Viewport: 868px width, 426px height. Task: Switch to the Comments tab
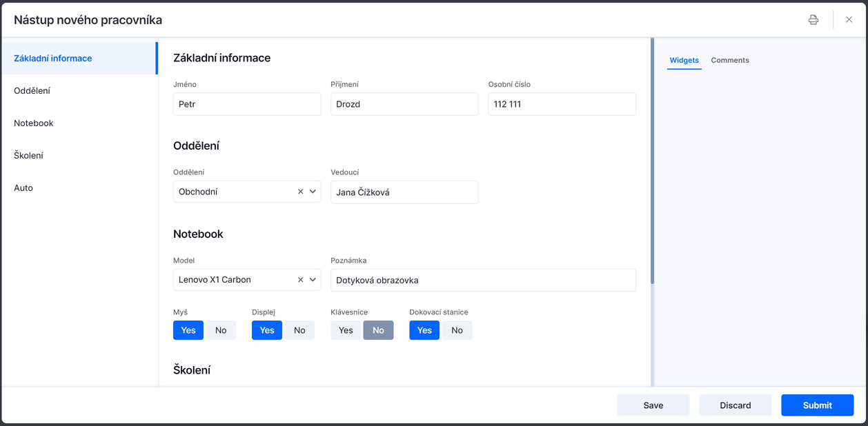point(730,61)
